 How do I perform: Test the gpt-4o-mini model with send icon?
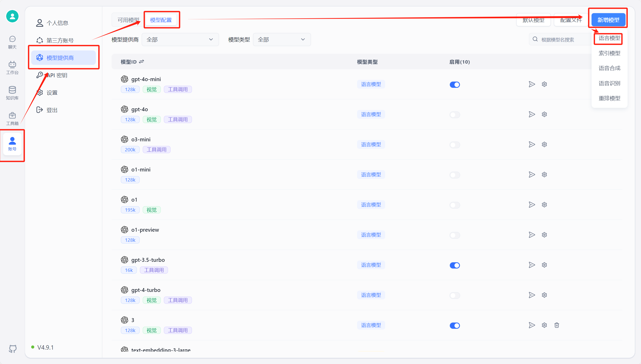tap(532, 84)
